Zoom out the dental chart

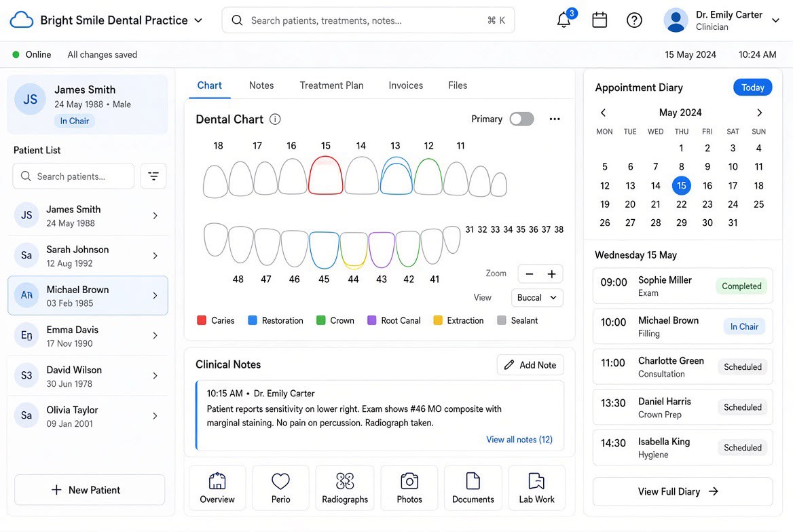tap(530, 274)
